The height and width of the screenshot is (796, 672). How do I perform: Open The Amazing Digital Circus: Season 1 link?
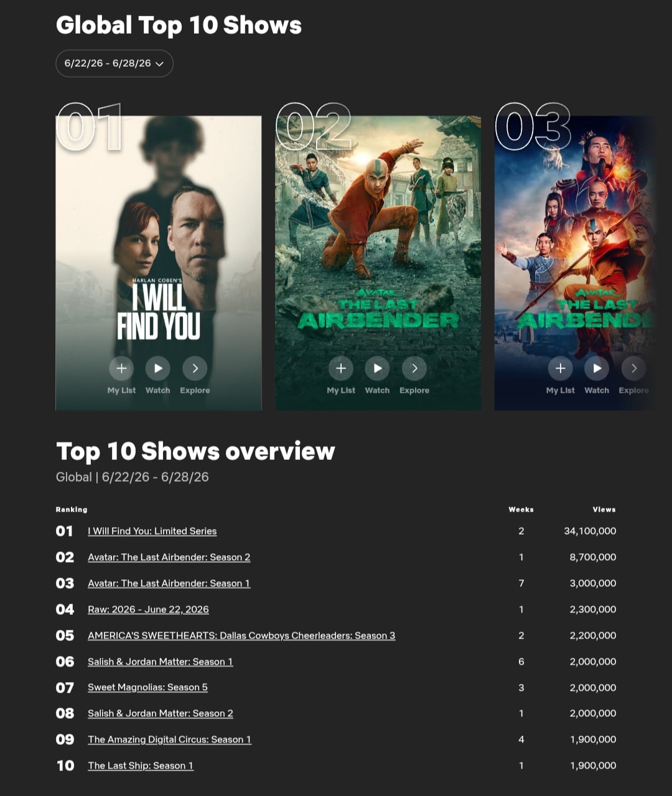[170, 739]
